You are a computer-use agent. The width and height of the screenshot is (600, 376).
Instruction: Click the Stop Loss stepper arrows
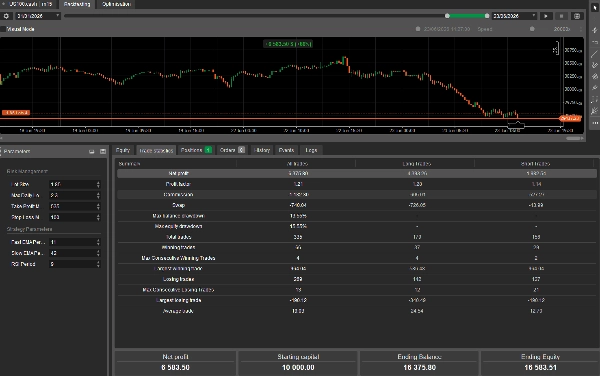coord(98,217)
